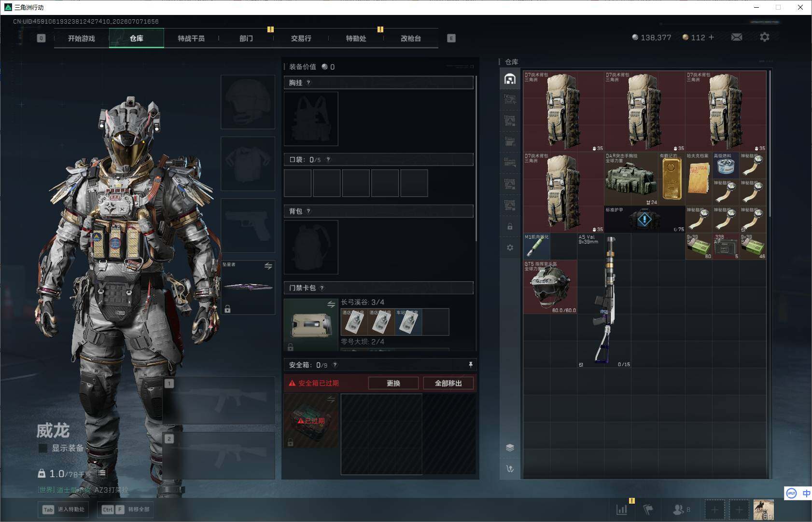Click the warehouse grid scrollbar

click(770, 144)
